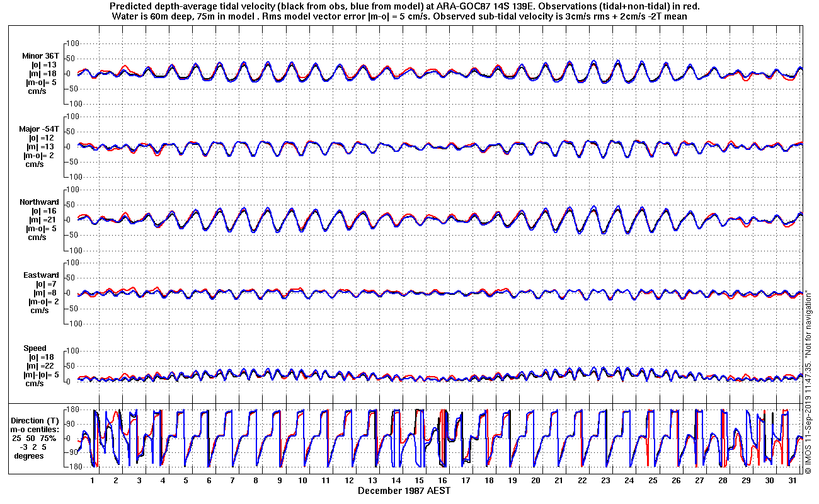Image resolution: width=819 pixels, height=504 pixels.
Task: Click the "-3 2 5" centile values
Action: click(33, 447)
